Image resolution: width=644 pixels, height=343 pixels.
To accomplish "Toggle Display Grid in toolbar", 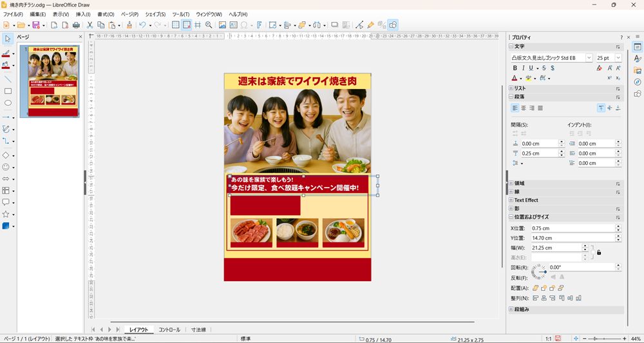I will pyautogui.click(x=175, y=25).
